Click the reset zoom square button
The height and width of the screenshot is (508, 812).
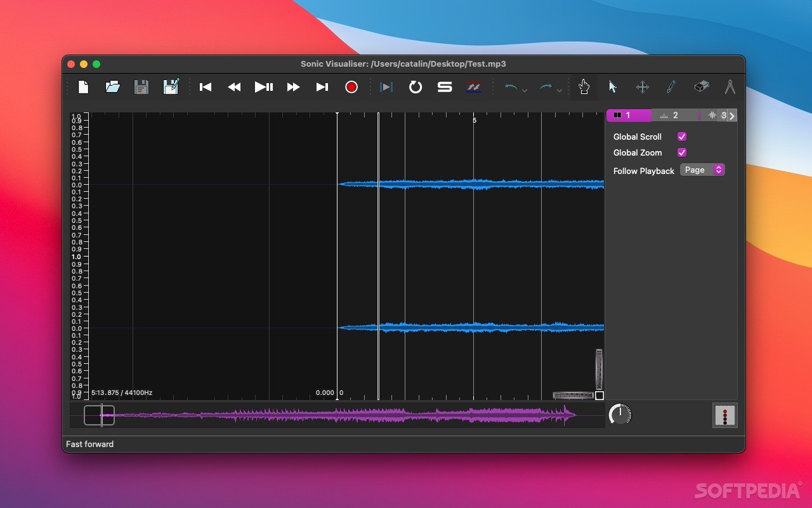(599, 396)
